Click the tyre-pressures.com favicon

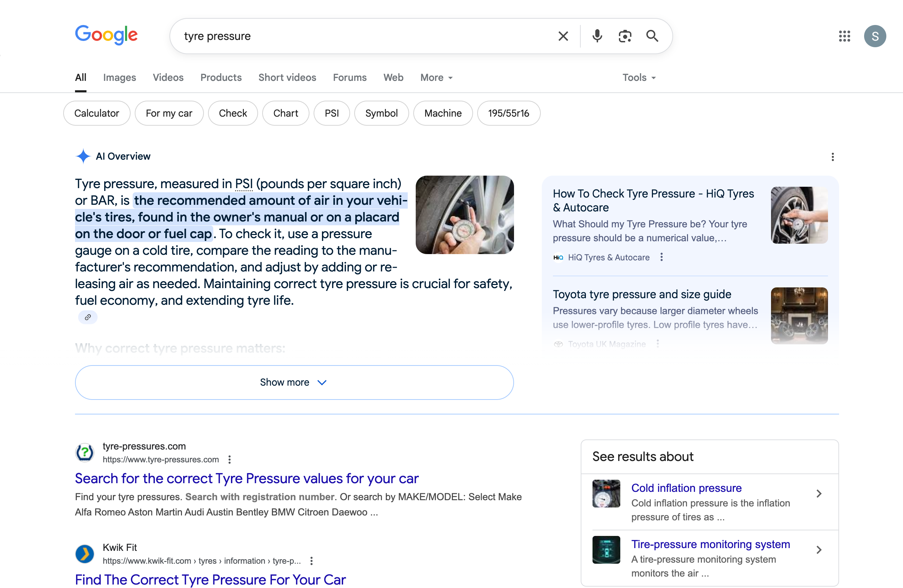point(85,452)
